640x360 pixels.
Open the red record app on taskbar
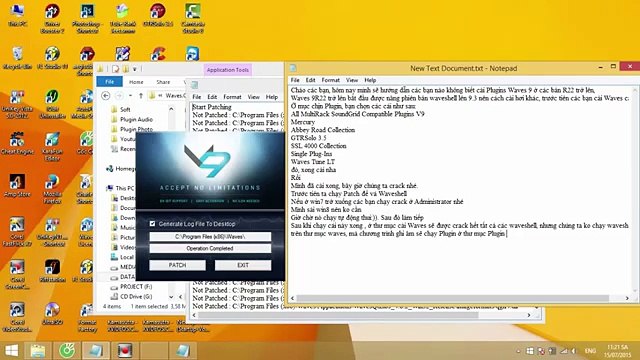pyautogui.click(x=125, y=350)
